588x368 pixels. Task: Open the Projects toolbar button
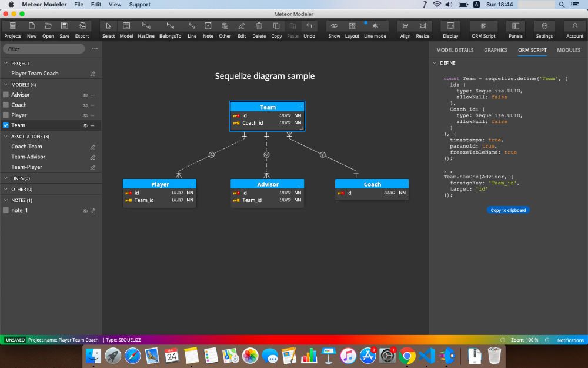[13, 30]
